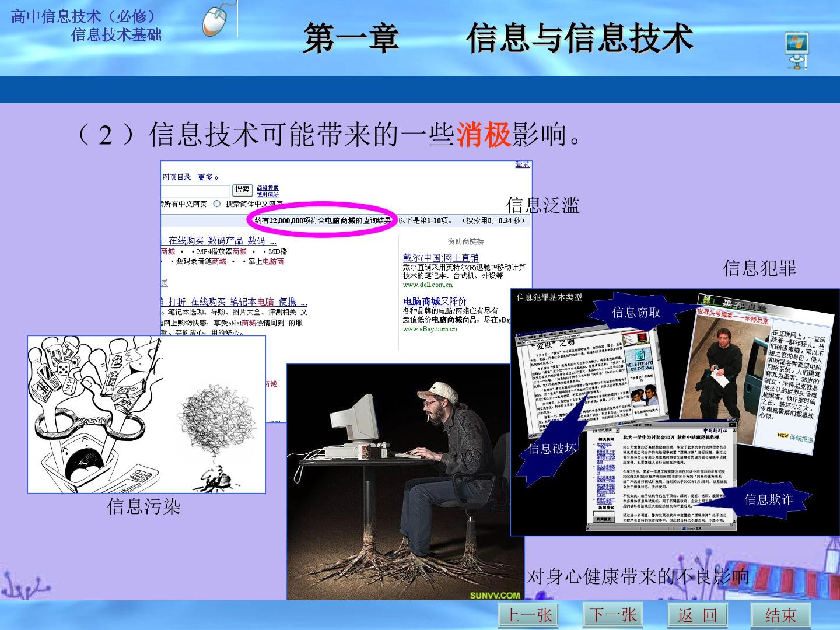Click the pink oval highlighting search results
This screenshot has width=840, height=630.
[x=323, y=220]
